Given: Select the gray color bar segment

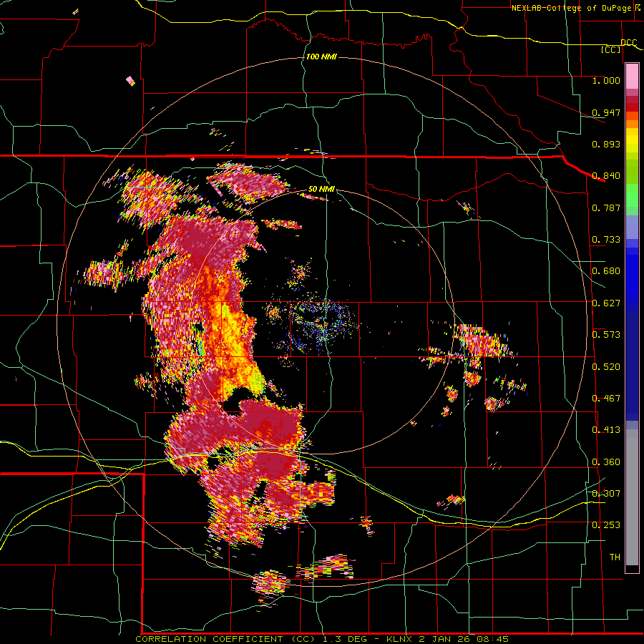Looking at the screenshot, I should tap(632, 497).
